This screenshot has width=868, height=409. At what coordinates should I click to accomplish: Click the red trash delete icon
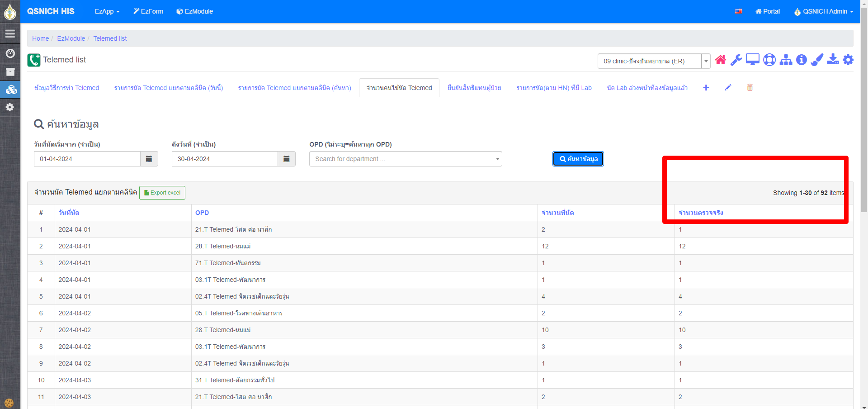750,87
